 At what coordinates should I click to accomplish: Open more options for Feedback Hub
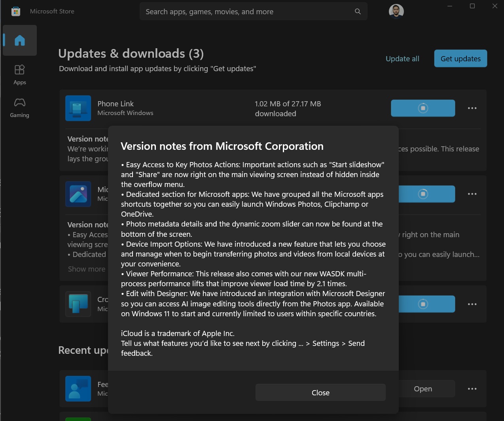[x=472, y=389]
